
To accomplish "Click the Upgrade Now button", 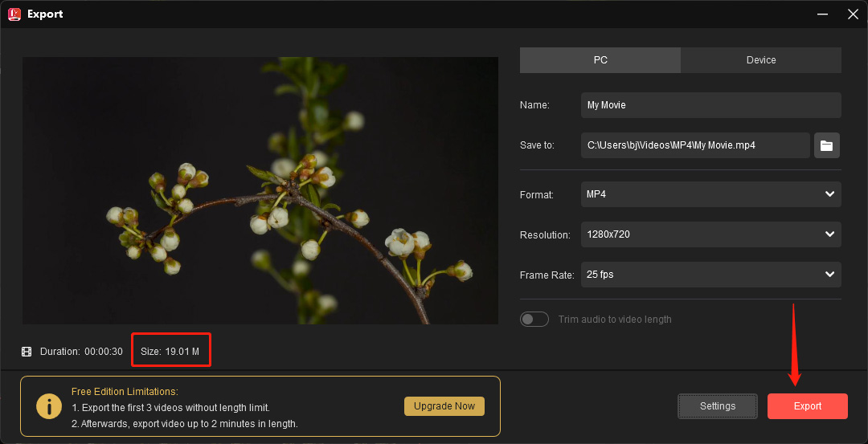I will [444, 405].
